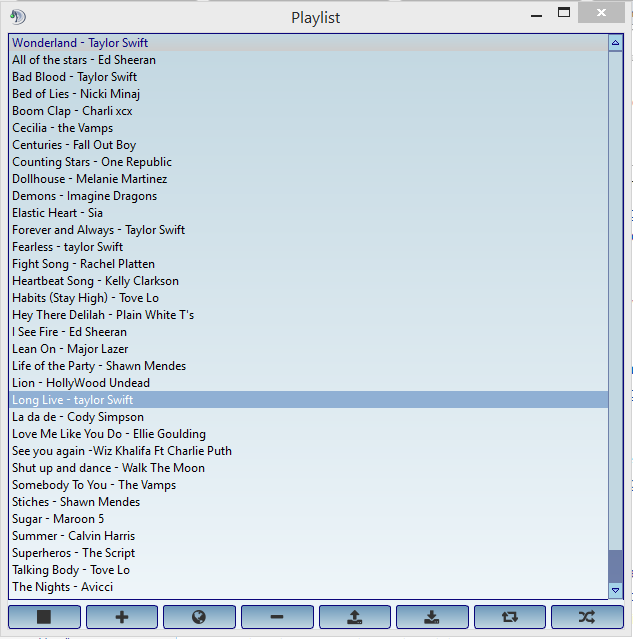Toggle the shuffle button
633x639 pixels.
pos(587,617)
